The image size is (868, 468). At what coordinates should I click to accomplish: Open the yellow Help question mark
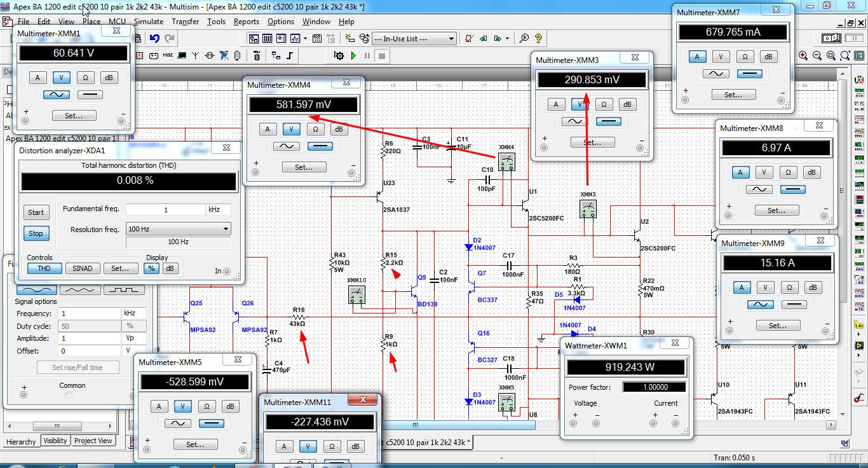tap(538, 38)
